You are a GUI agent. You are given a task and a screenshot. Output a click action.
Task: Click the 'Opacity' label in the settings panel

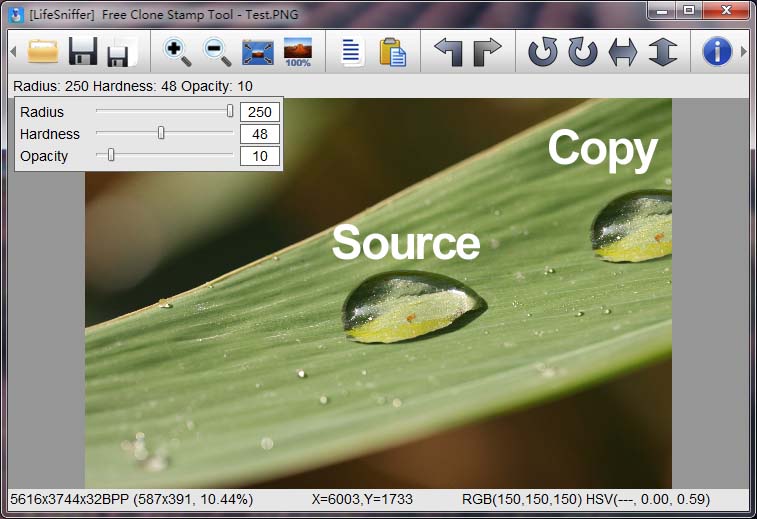pyautogui.click(x=44, y=156)
